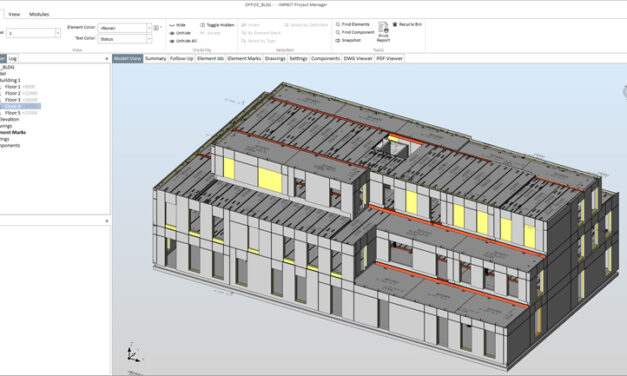Click the Unhide All eye icon
Screen dimensions: 627x376
172,41
